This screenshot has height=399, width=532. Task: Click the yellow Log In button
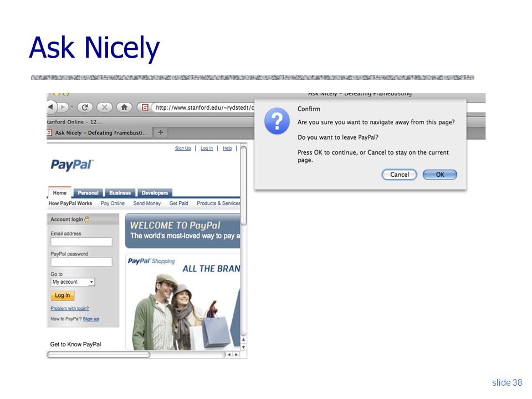click(63, 295)
